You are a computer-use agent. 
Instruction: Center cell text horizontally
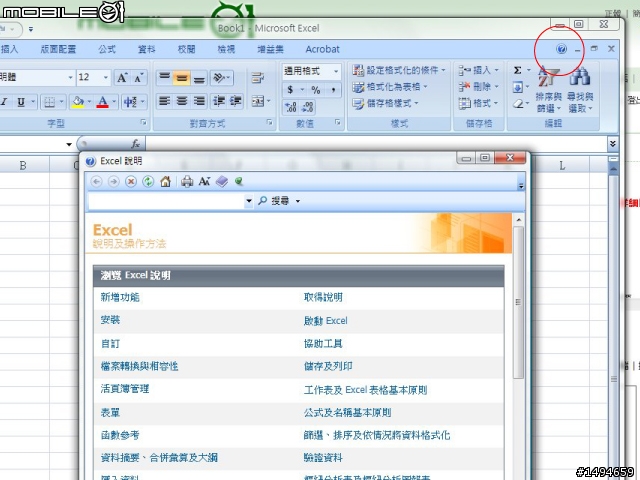(182, 101)
